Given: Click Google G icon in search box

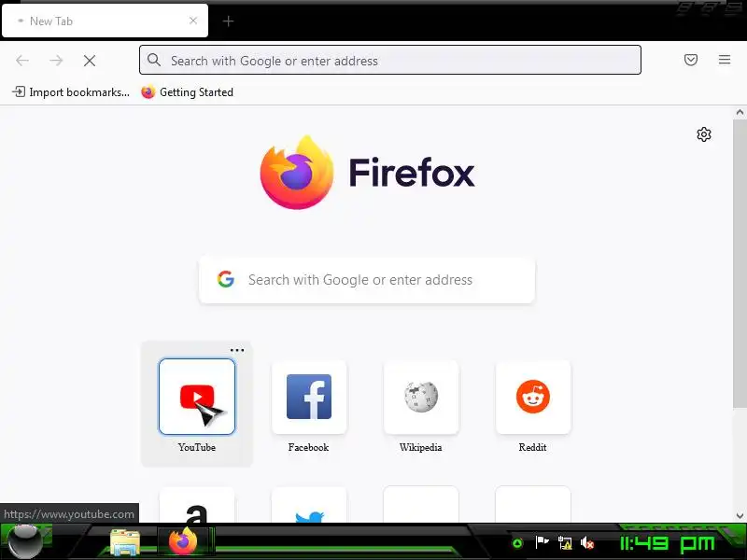Looking at the screenshot, I should (226, 279).
